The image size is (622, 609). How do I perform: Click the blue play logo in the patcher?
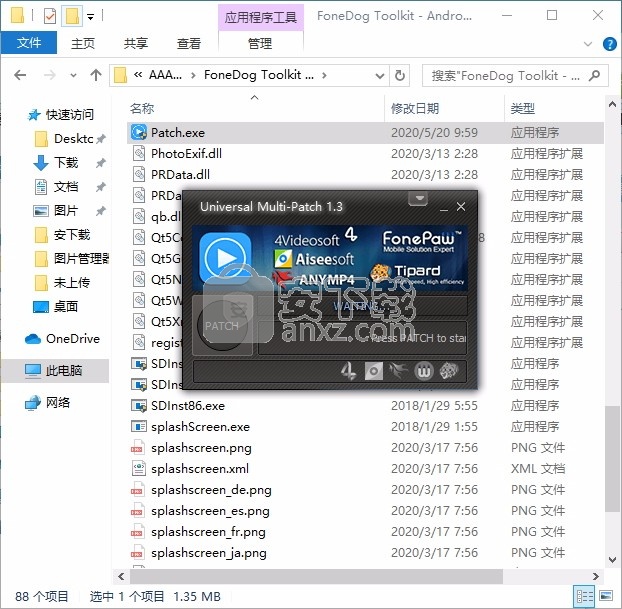click(x=225, y=258)
